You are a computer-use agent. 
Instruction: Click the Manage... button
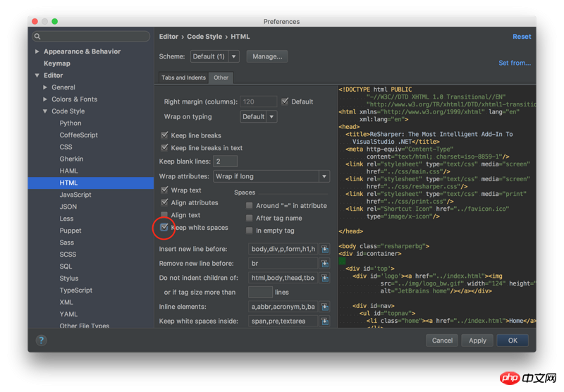[x=267, y=56]
